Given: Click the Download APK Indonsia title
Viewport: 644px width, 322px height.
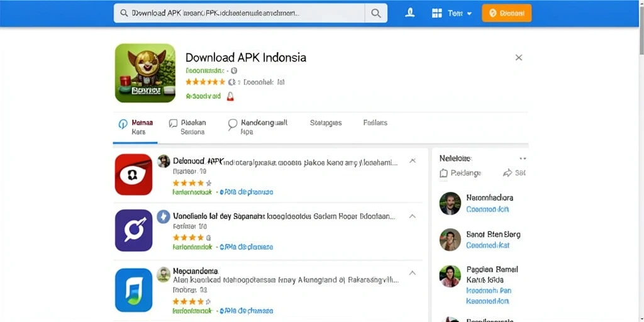Looking at the screenshot, I should point(246,57).
